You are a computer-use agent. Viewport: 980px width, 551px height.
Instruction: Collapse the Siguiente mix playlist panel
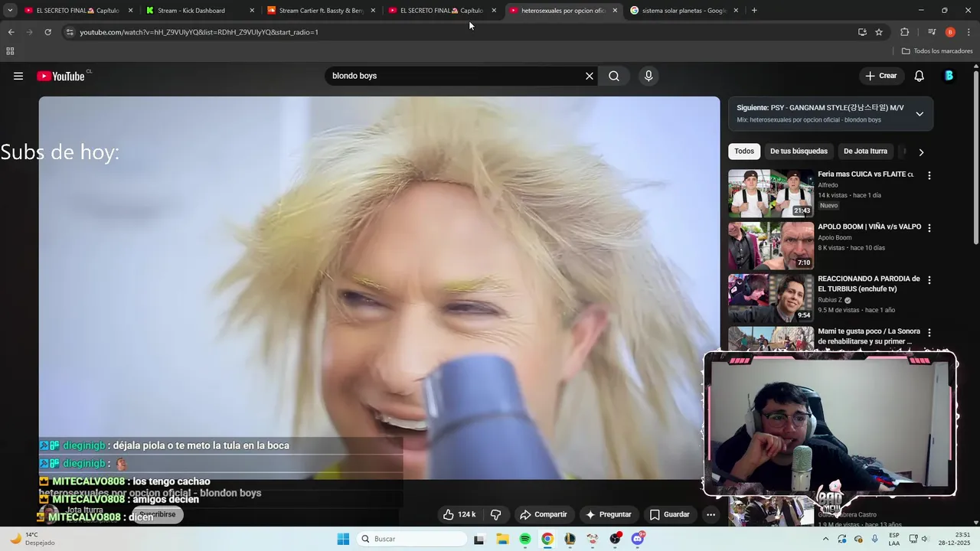click(x=920, y=114)
